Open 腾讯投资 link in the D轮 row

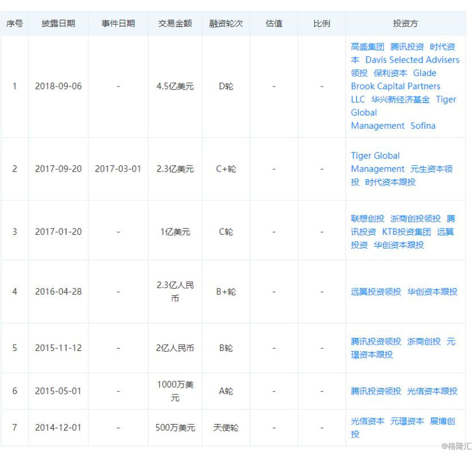click(x=407, y=47)
